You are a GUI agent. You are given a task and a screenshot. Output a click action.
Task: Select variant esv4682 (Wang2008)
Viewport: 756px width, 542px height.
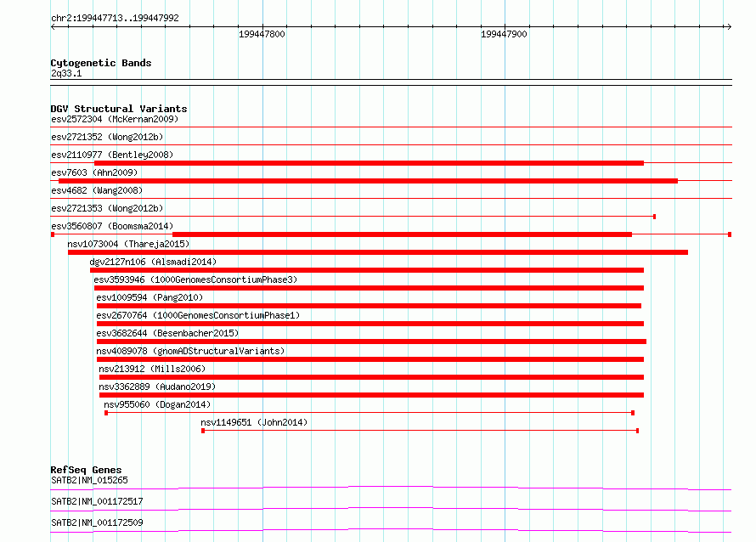[97, 190]
